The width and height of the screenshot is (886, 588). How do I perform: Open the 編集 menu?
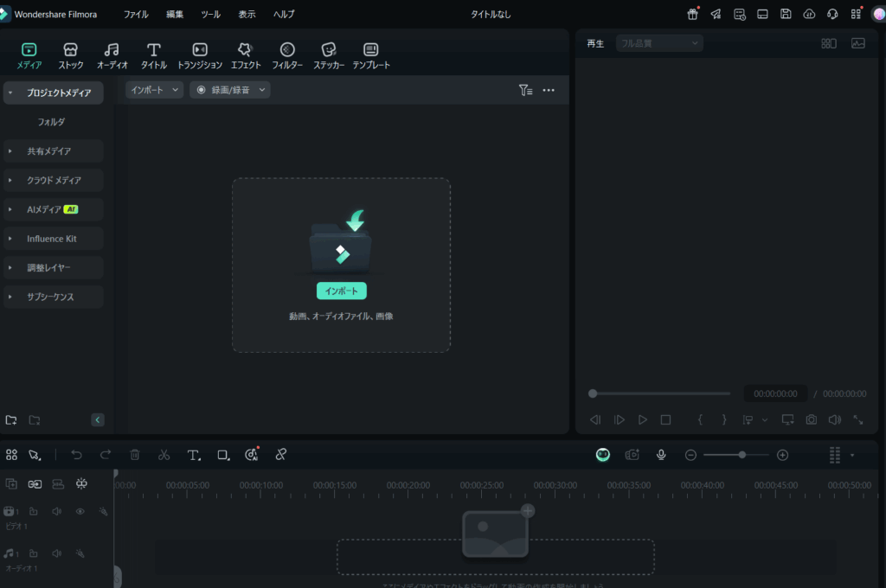[x=175, y=14]
